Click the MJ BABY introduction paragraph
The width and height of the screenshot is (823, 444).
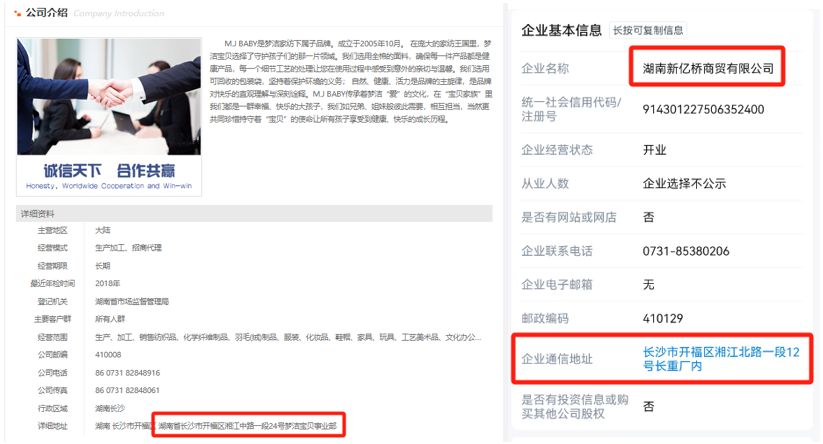click(x=351, y=81)
